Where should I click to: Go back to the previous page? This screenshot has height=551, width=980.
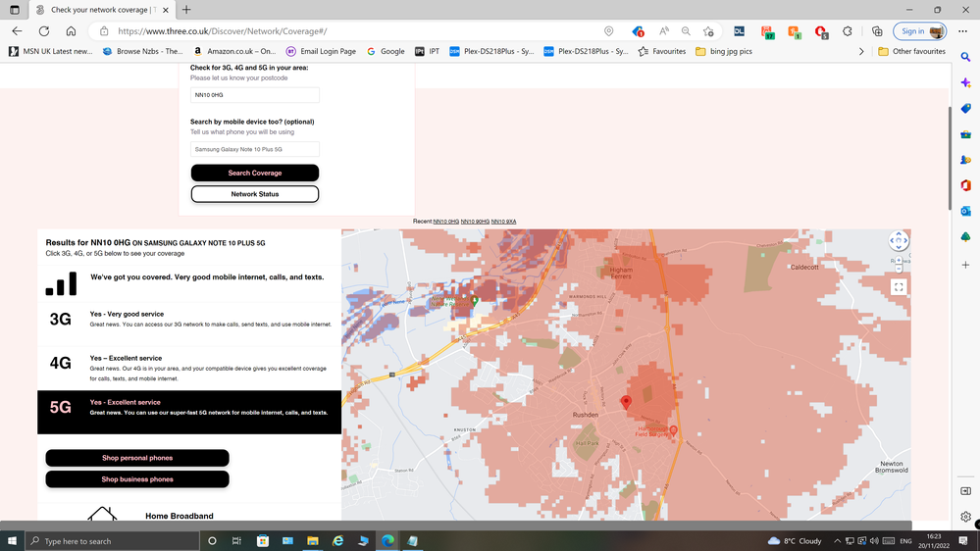17,31
